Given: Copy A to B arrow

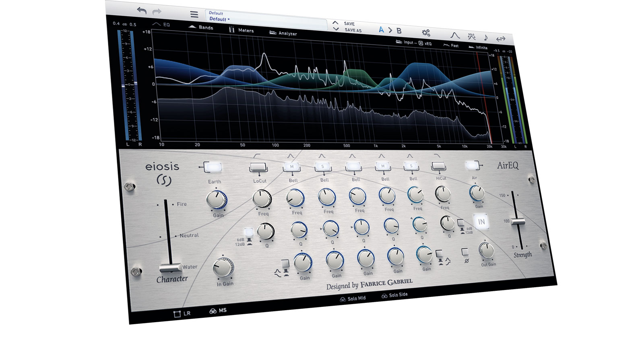Looking at the screenshot, I should point(390,30).
